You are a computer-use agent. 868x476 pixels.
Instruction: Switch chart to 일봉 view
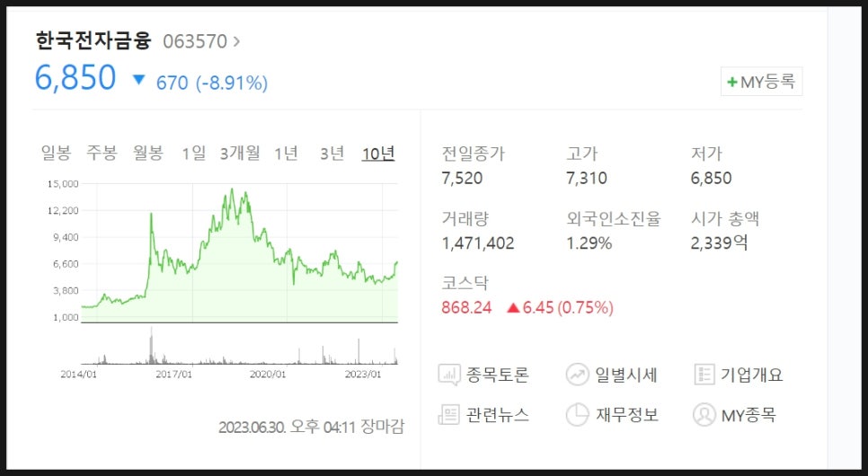tap(56, 153)
